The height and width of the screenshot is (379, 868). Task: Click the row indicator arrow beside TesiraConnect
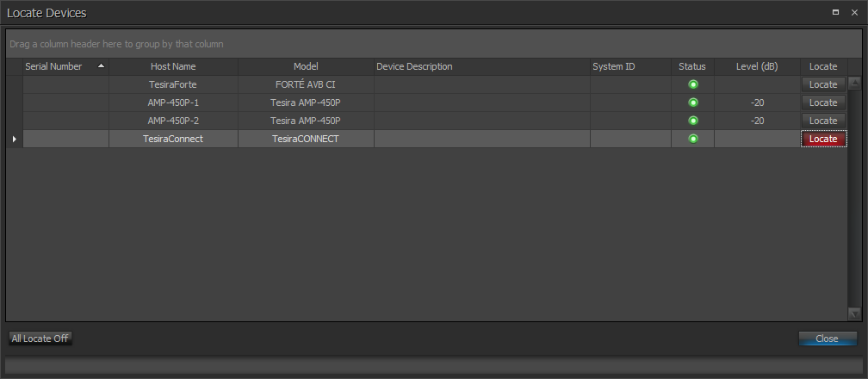click(14, 139)
